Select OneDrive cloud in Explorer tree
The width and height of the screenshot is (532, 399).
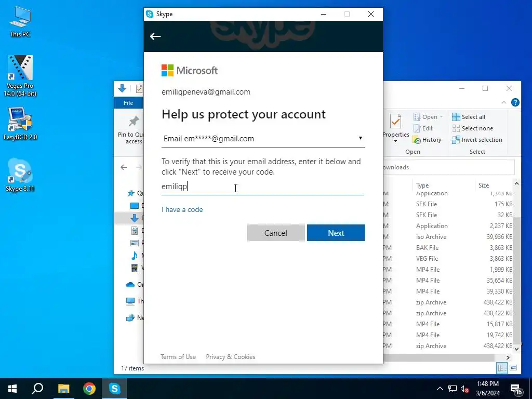[x=130, y=285]
